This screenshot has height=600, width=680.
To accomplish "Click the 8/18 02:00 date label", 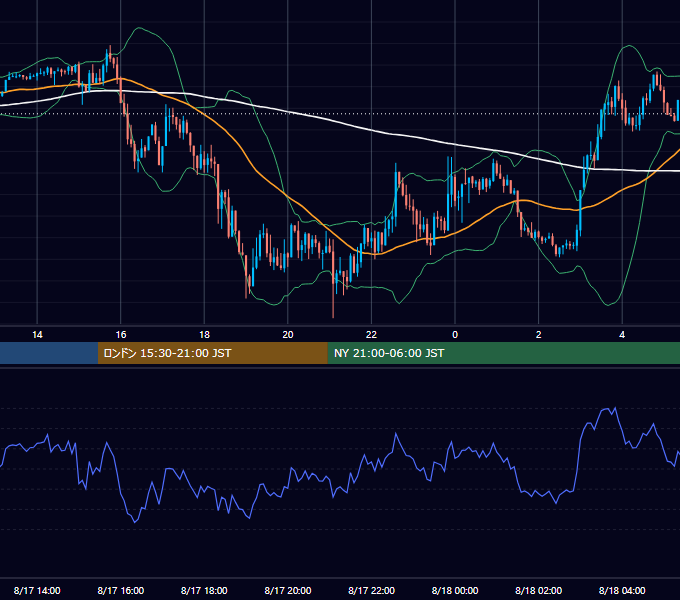I will click(539, 590).
